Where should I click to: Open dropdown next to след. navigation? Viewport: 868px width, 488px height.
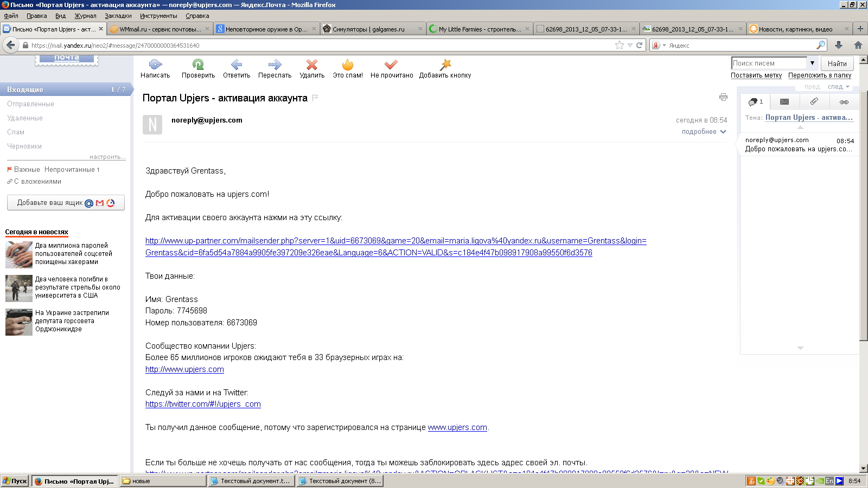pyautogui.click(x=847, y=87)
